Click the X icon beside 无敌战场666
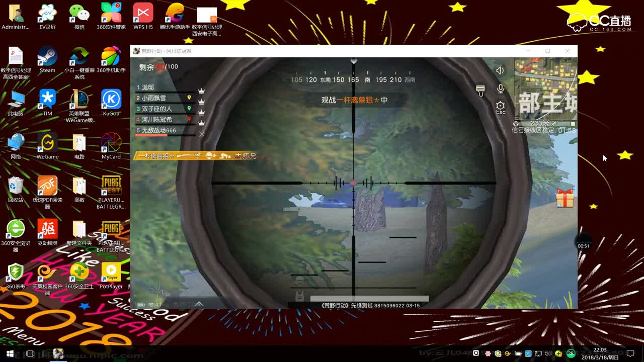Image resolution: width=644 pixels, height=362 pixels. (x=202, y=134)
